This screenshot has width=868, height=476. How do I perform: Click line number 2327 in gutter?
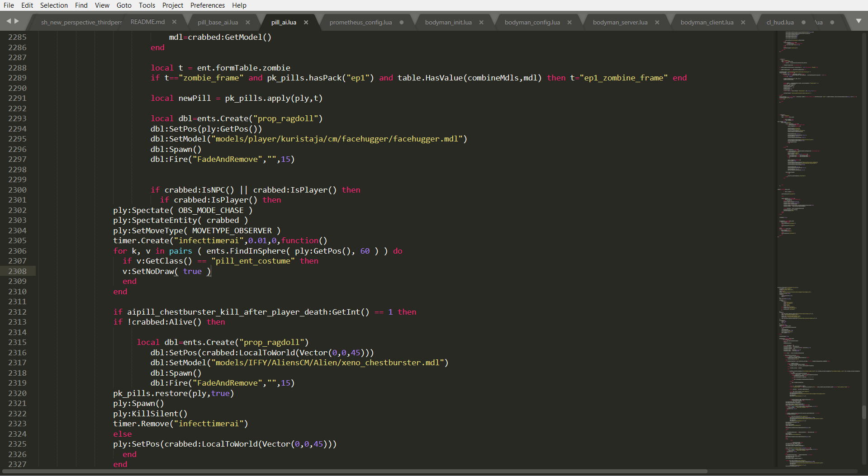tap(17, 464)
